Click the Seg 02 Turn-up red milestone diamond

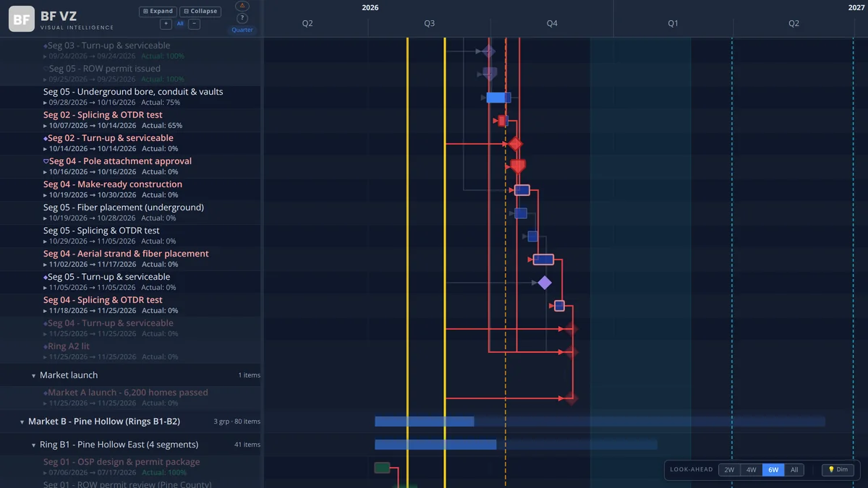515,144
